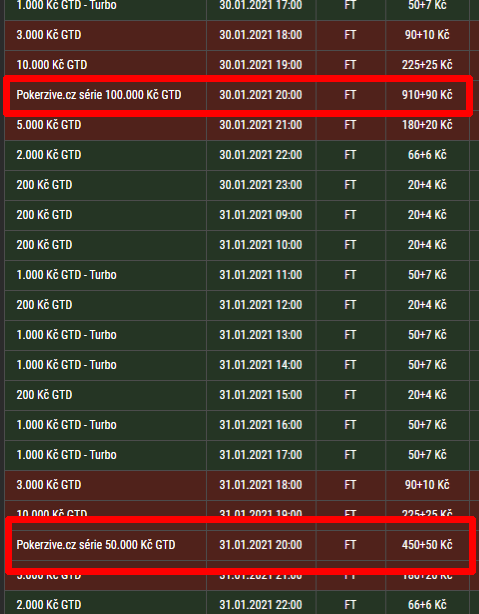Click the FT cell for 31.01.2021 15:00

350,395
